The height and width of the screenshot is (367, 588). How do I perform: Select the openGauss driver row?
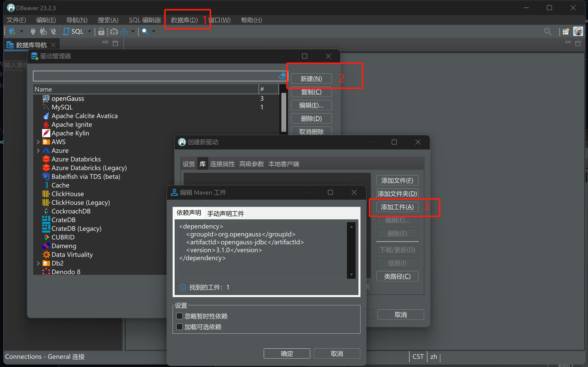point(156,98)
